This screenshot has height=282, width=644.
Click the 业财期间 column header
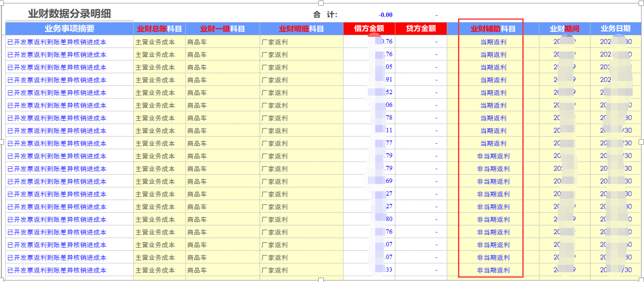564,29
